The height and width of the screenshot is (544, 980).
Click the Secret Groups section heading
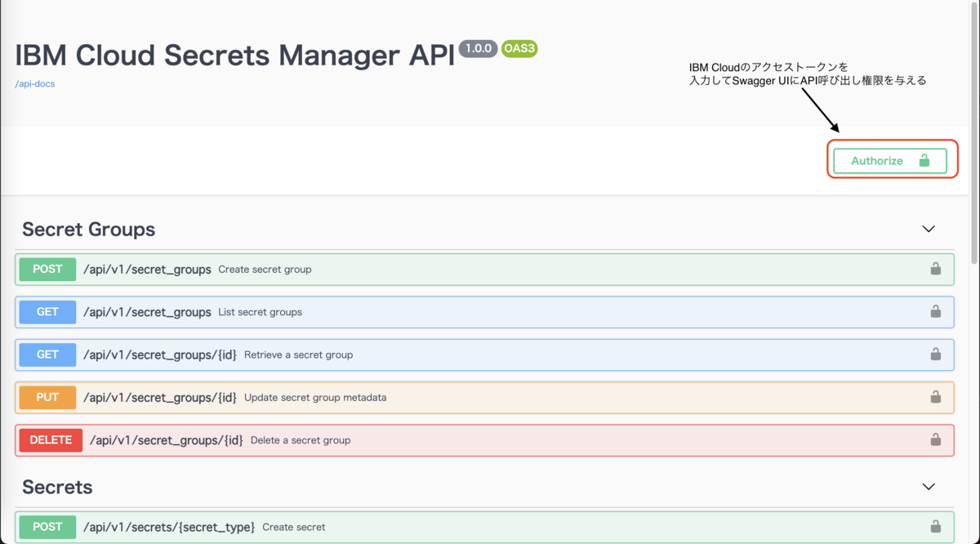[88, 230]
